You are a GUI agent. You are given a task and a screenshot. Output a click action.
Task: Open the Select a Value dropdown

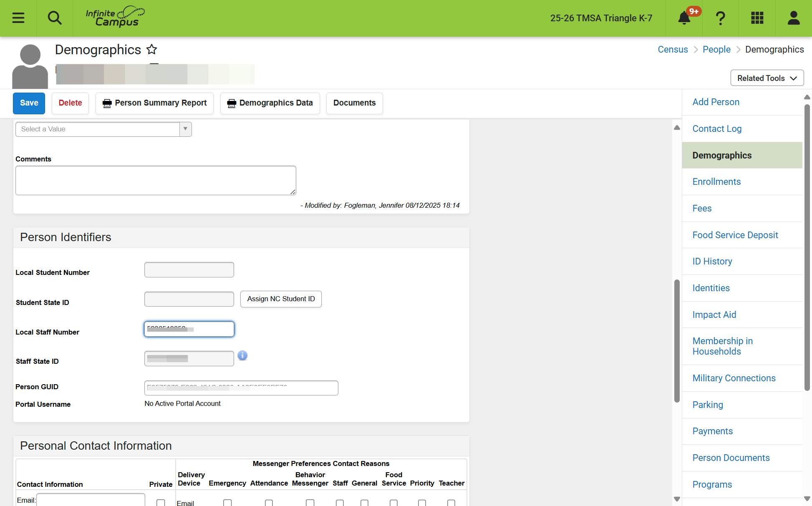click(103, 129)
